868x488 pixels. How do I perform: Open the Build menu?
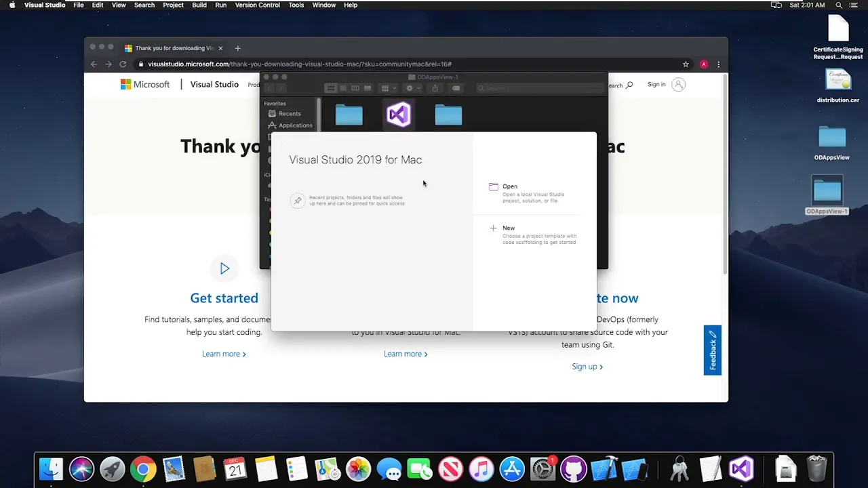coord(199,5)
